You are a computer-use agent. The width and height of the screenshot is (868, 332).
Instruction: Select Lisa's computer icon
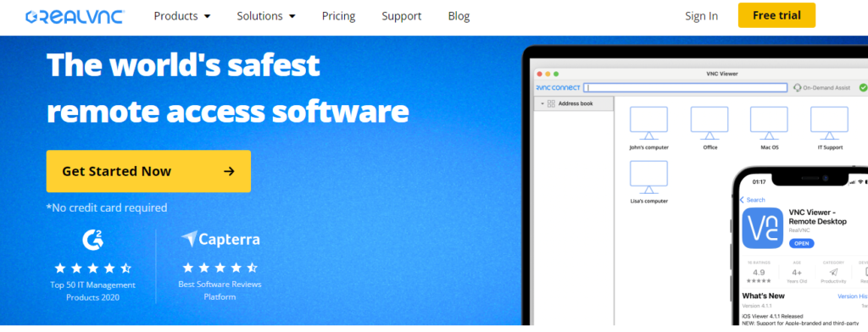pos(648,177)
